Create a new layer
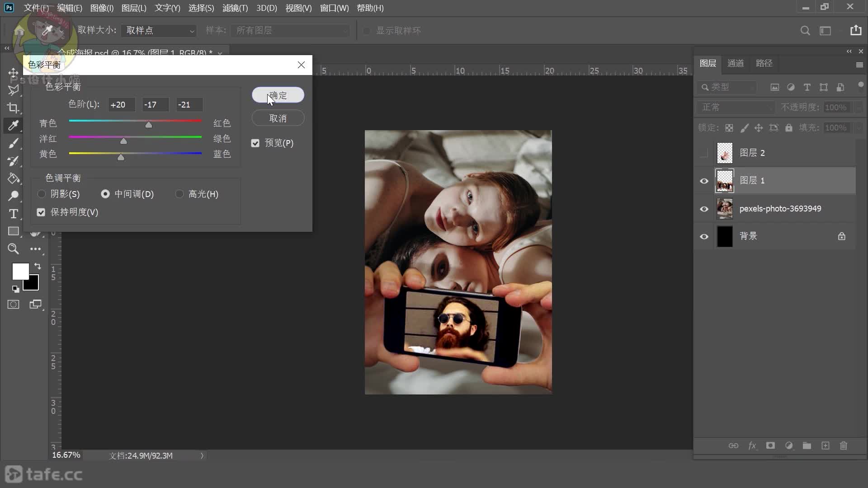This screenshot has width=868, height=488. 826,446
